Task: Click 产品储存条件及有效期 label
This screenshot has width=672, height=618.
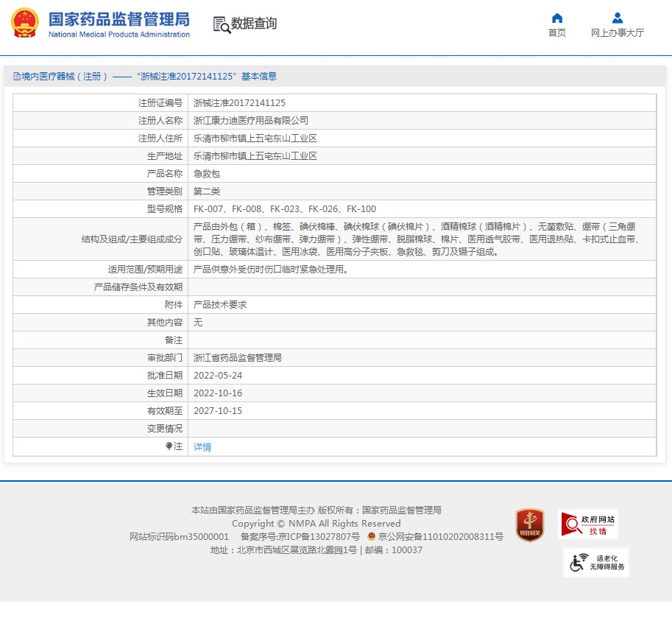Action: (x=138, y=287)
